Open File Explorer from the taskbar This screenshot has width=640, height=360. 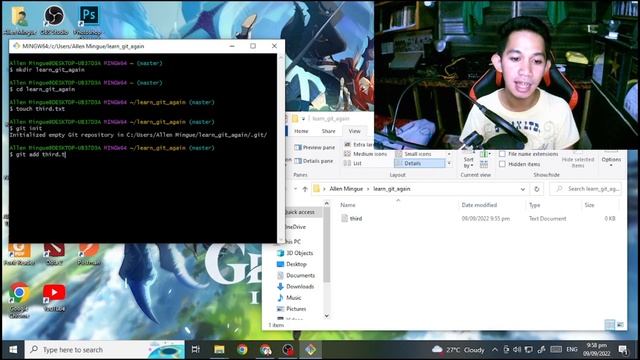click(219, 350)
